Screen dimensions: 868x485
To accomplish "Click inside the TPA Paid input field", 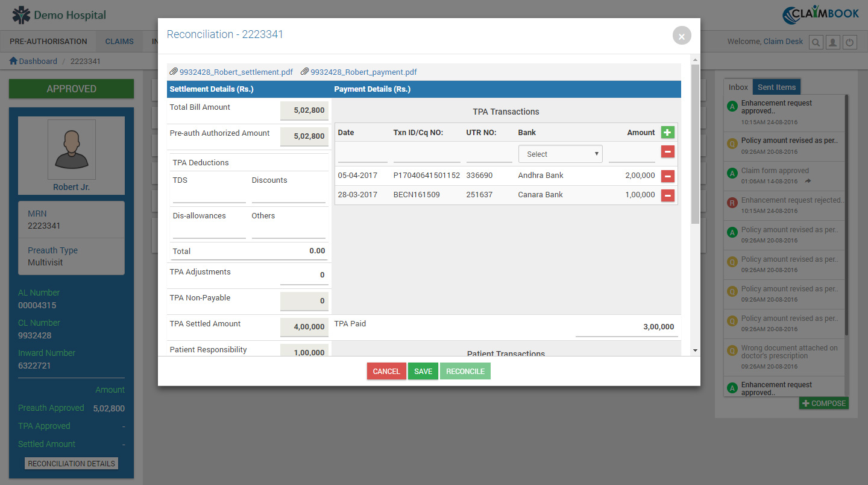I will [626, 326].
